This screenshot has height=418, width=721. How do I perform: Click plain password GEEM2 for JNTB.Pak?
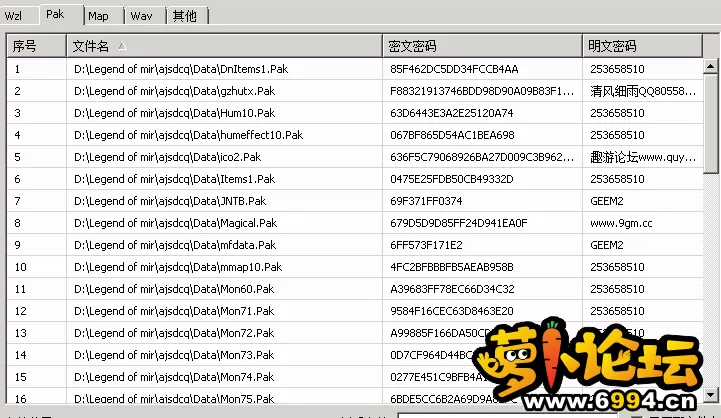click(607, 201)
